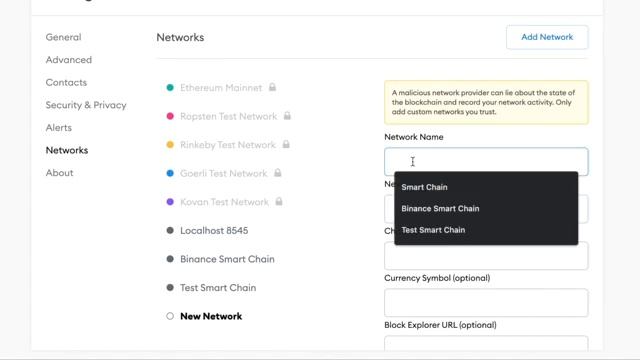
Task: Open the Advanced settings tab
Action: pyautogui.click(x=69, y=60)
